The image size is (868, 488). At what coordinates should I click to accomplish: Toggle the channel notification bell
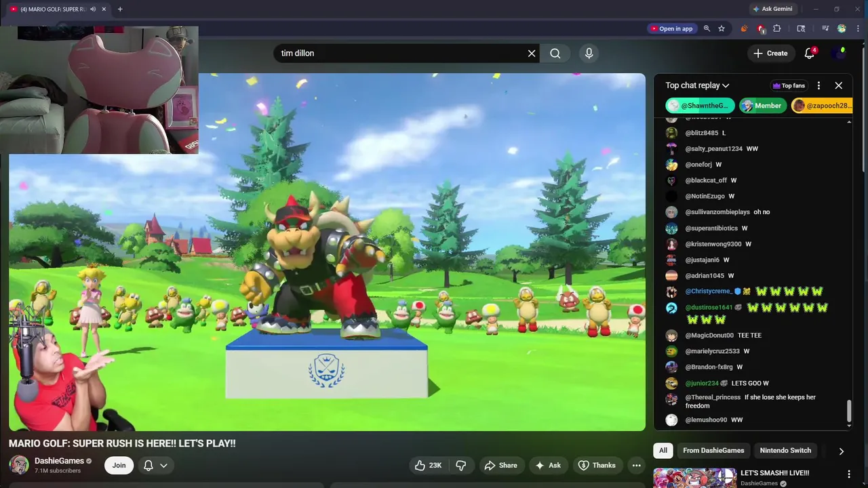point(148,465)
